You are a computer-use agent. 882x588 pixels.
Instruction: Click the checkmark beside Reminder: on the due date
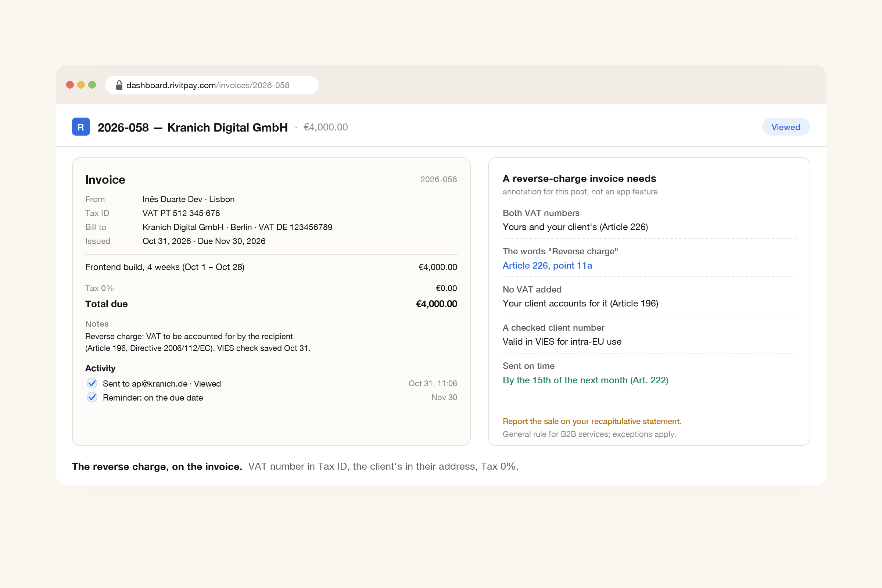click(x=92, y=397)
